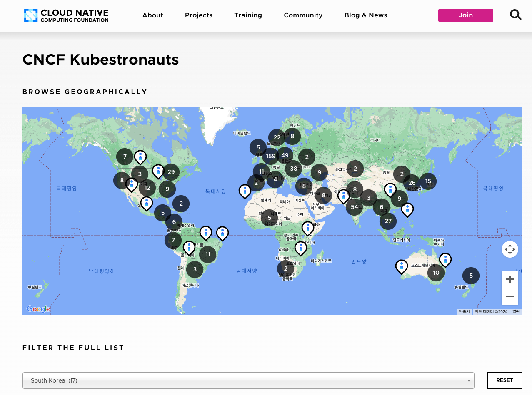Image resolution: width=532 pixels, height=395 pixels.
Task: Zoom in the map with plus
Action: 510,279
